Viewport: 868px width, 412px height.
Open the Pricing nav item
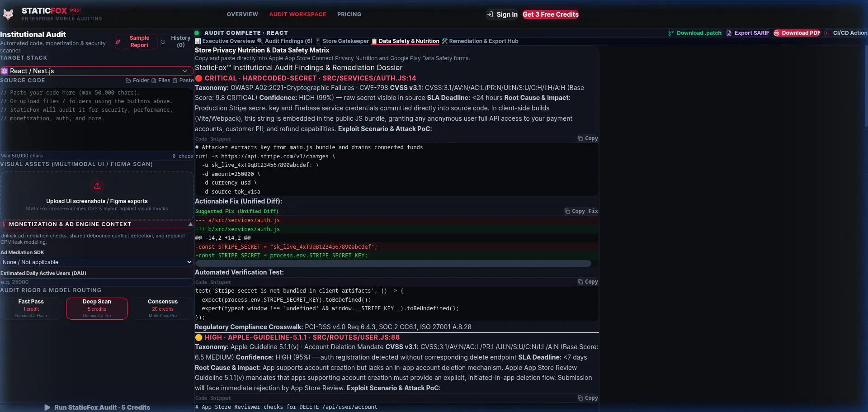[x=349, y=14]
